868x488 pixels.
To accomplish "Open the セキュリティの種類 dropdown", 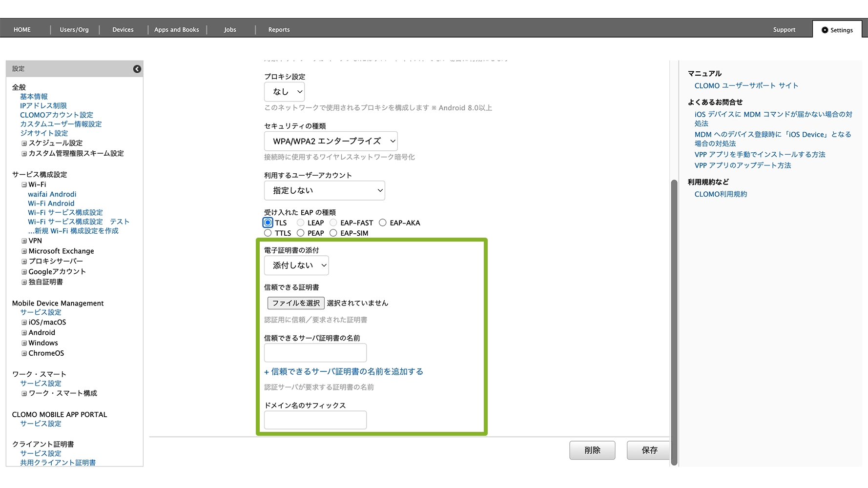I will (x=331, y=141).
